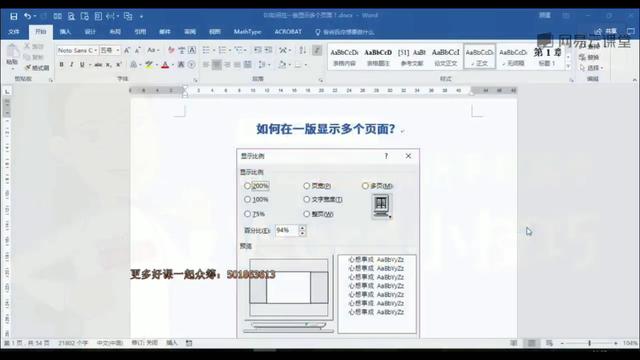The height and width of the screenshot is (360, 640).
Task: Select the 多页 (many pages) radio option
Action: pyautogui.click(x=378, y=186)
